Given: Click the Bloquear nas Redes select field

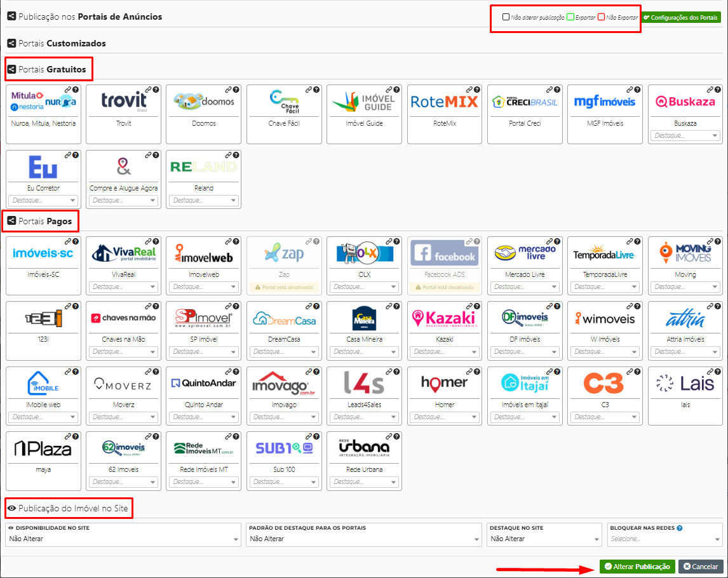Looking at the screenshot, I should (x=664, y=539).
